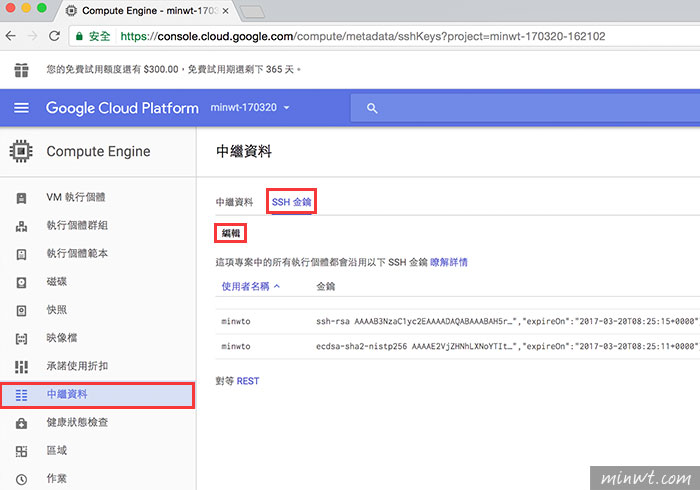Click the 映像檔 image icon

[21, 338]
